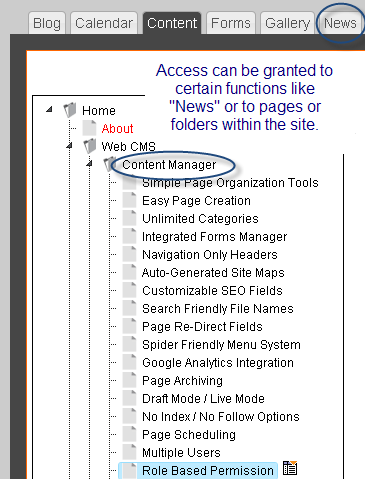Open the Gallery tab
The width and height of the screenshot is (365, 479).
pyautogui.click(x=288, y=23)
